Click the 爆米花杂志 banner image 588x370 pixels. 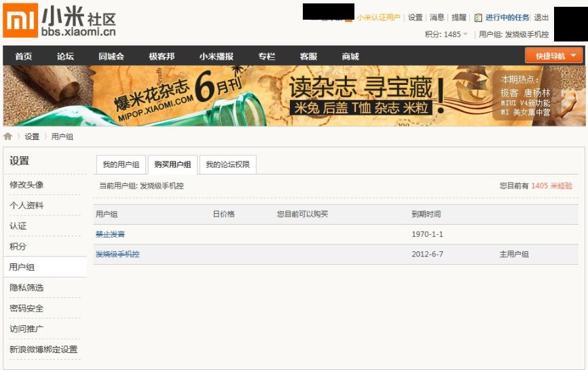294,96
